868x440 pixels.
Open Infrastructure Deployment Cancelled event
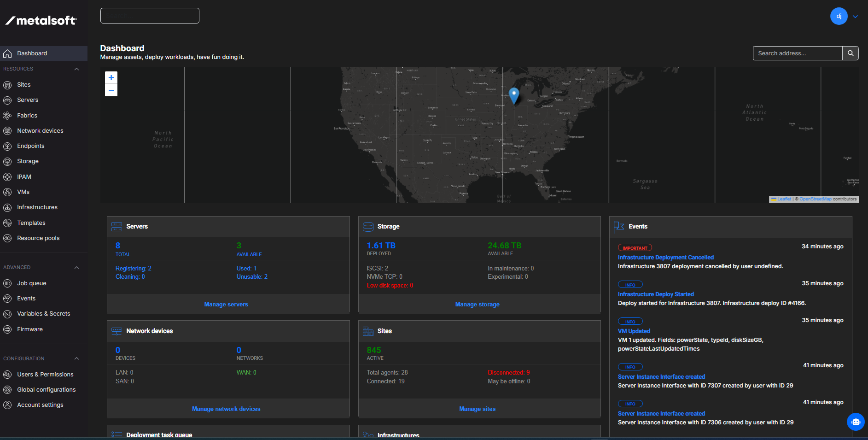tap(665, 258)
